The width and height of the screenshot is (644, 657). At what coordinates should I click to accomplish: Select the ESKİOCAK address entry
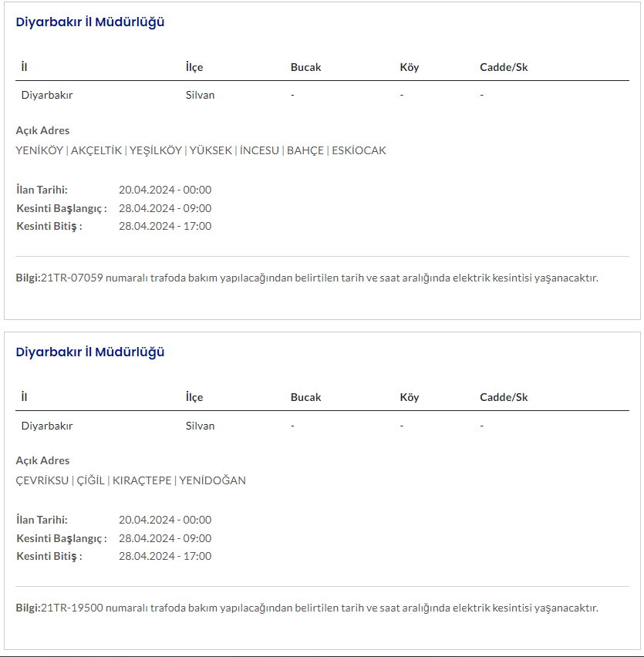(x=359, y=150)
